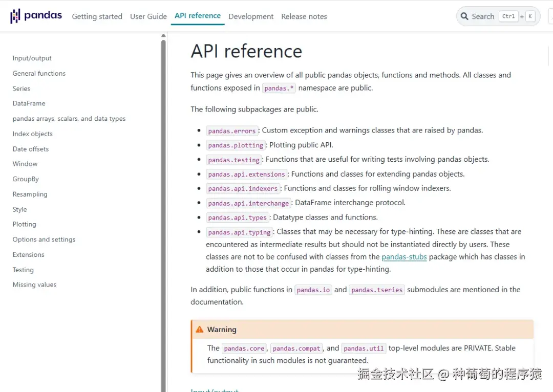
Task: Open Index objects in the sidebar
Action: [x=32, y=134]
